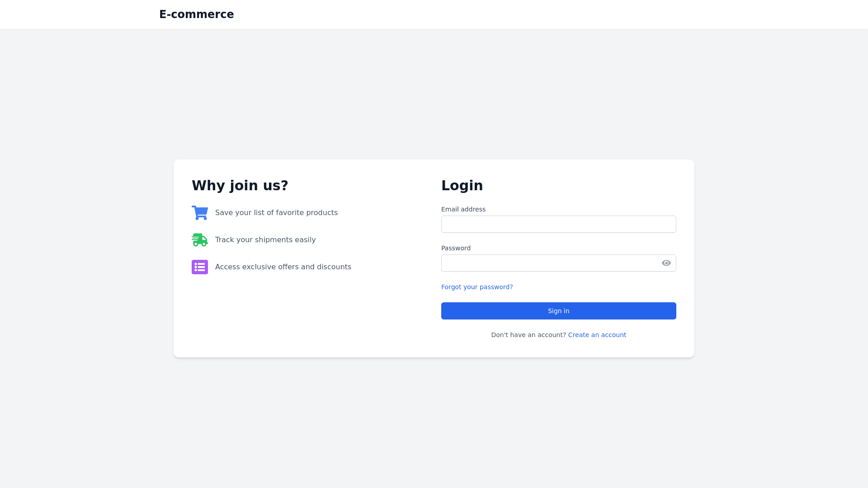This screenshot has height=488, width=868.
Task: Click the Password field label
Action: (456, 248)
